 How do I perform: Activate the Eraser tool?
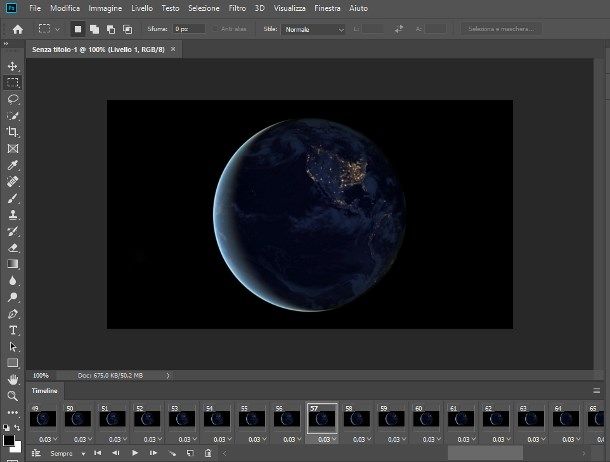coord(13,247)
